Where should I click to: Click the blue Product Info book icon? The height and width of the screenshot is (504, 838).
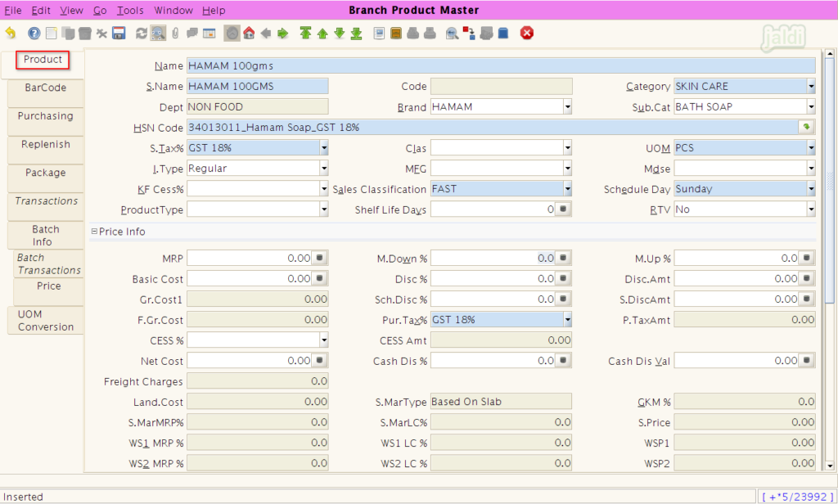coord(503,34)
